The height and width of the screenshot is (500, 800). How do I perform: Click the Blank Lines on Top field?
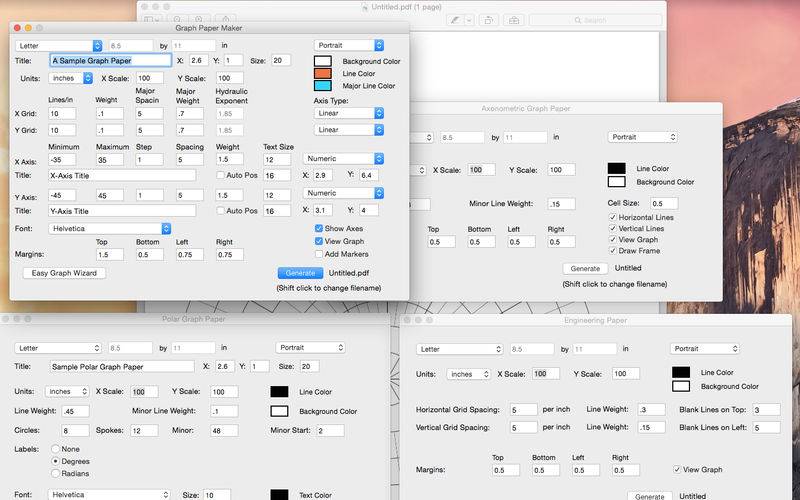point(766,410)
